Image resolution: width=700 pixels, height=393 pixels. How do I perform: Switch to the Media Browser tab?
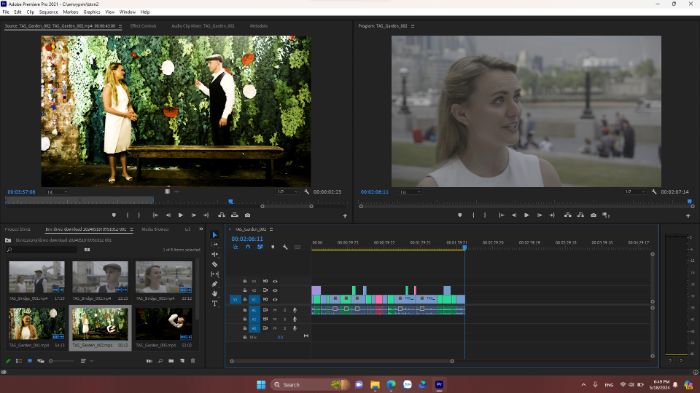(x=155, y=230)
